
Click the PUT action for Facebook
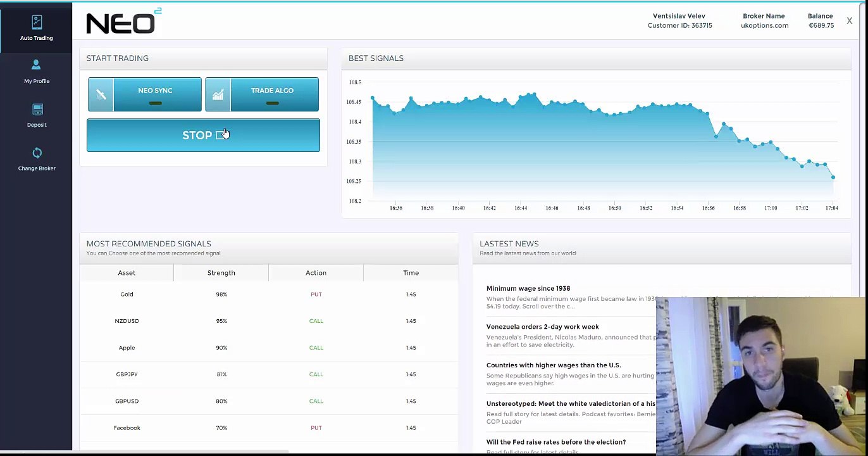(316, 428)
